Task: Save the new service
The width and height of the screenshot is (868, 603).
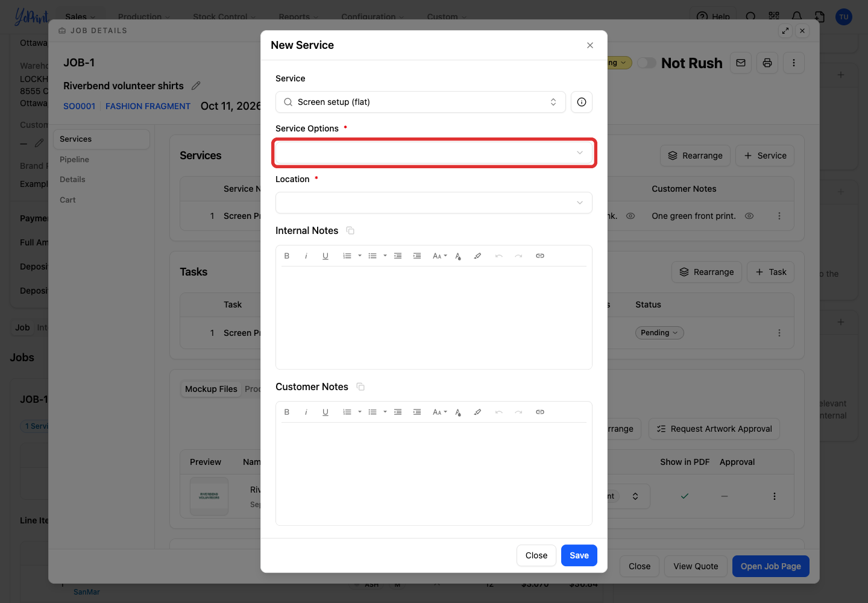Action: (x=579, y=555)
